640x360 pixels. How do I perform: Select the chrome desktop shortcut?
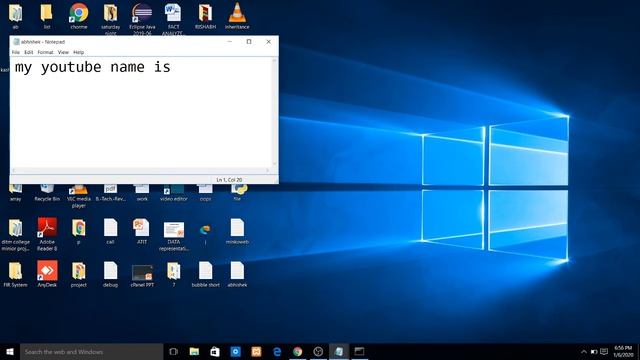pyautogui.click(x=79, y=16)
